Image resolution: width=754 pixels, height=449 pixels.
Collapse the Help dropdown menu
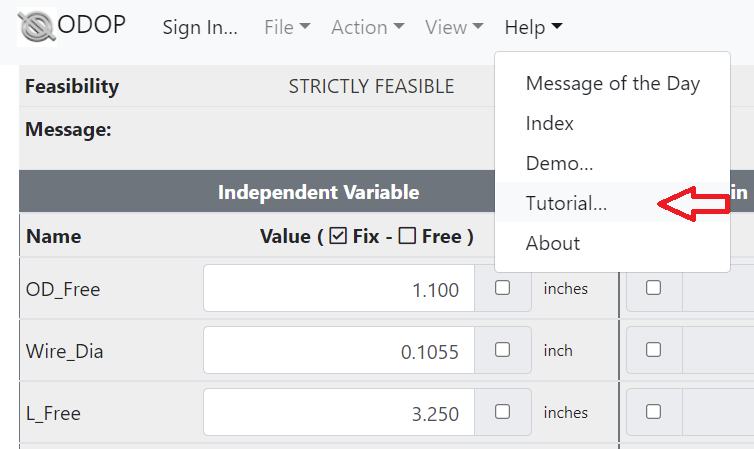pos(533,27)
